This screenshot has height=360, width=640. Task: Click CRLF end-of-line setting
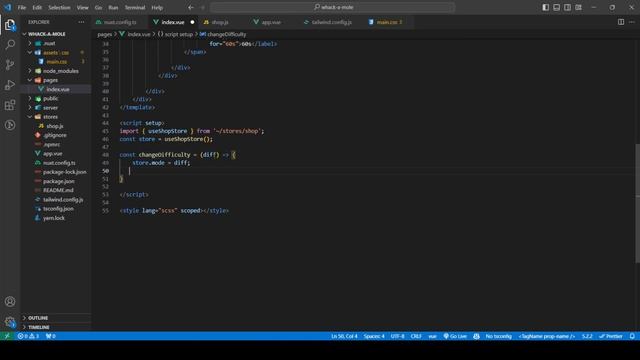[x=416, y=336]
